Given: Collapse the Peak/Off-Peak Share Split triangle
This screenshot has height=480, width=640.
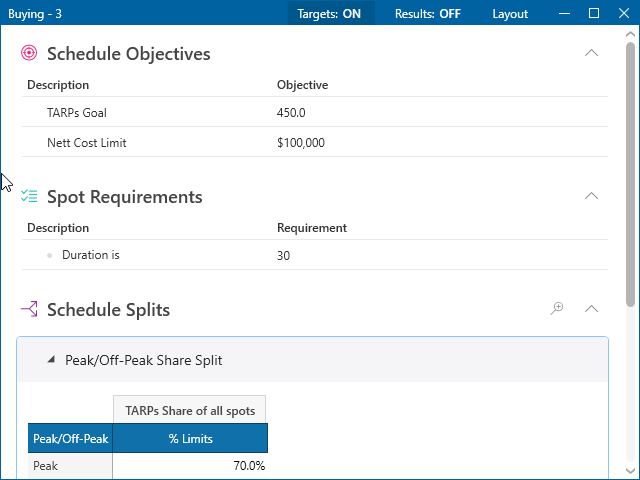Looking at the screenshot, I should [51, 360].
